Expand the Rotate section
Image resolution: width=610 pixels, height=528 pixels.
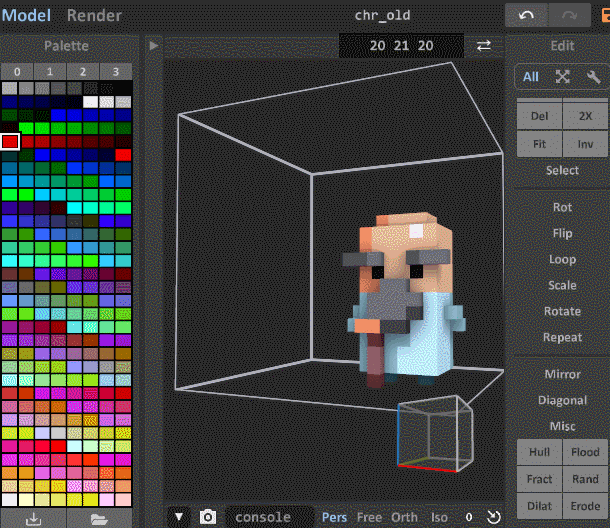(562, 311)
